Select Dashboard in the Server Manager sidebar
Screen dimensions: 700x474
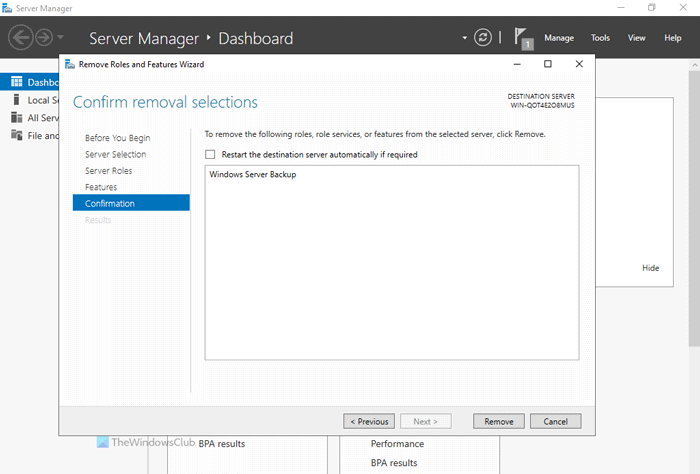(x=29, y=82)
